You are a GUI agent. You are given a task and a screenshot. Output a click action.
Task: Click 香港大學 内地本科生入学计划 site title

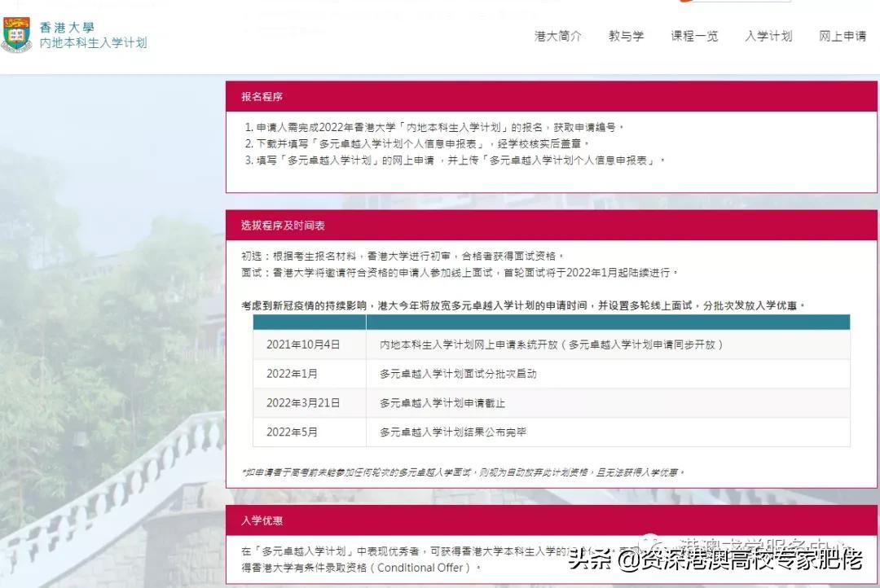[93, 35]
